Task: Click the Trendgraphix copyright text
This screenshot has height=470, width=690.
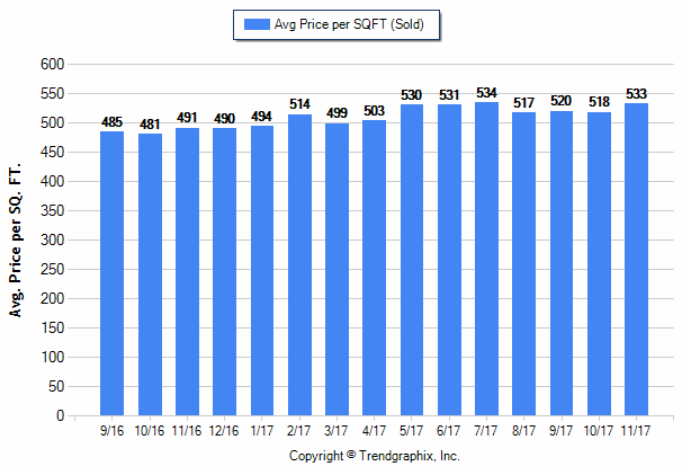Action: click(374, 455)
